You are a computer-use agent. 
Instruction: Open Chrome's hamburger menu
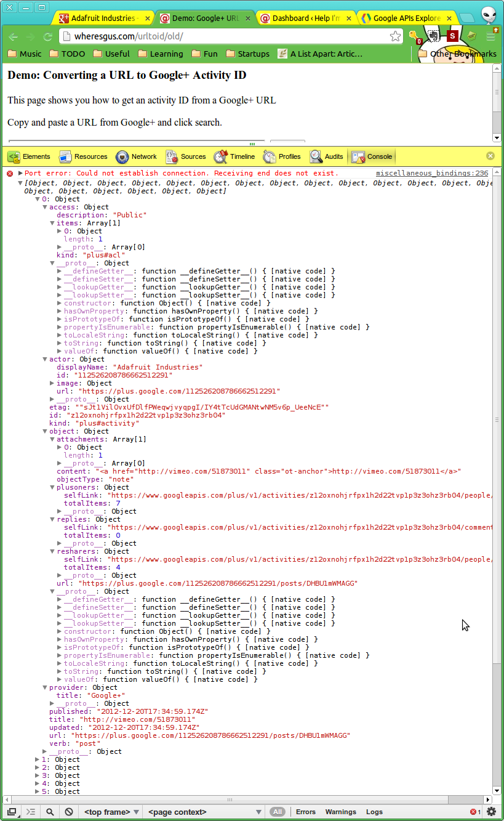(x=491, y=36)
